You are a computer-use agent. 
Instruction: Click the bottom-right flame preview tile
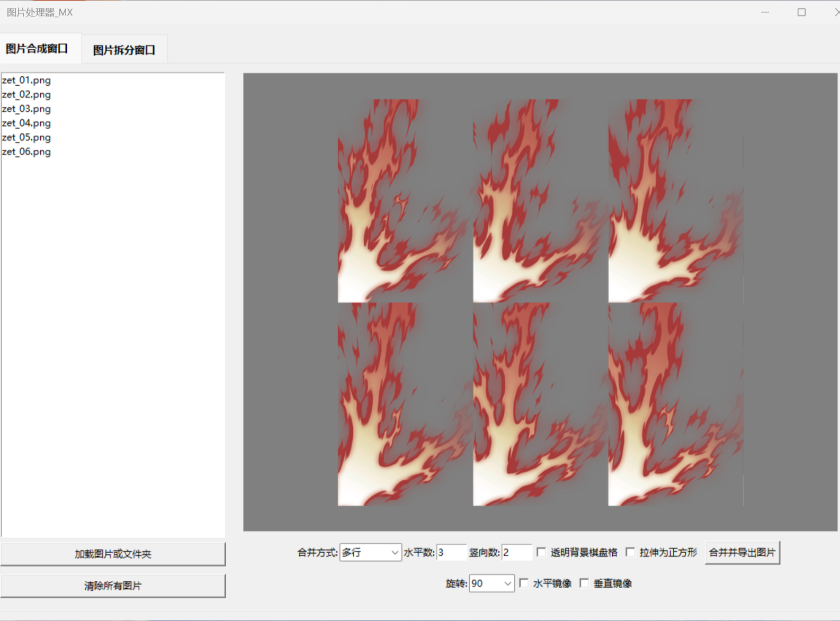(x=676, y=404)
